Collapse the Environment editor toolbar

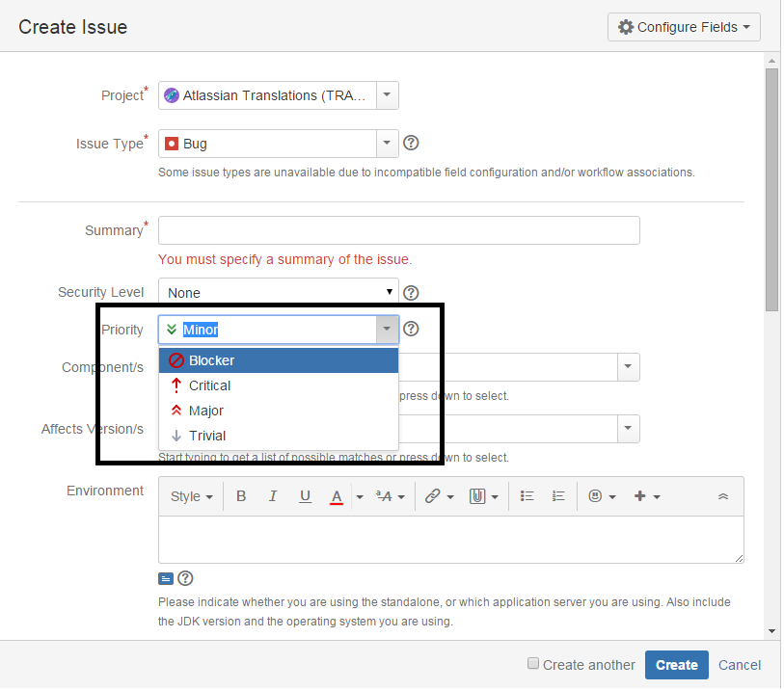723,496
